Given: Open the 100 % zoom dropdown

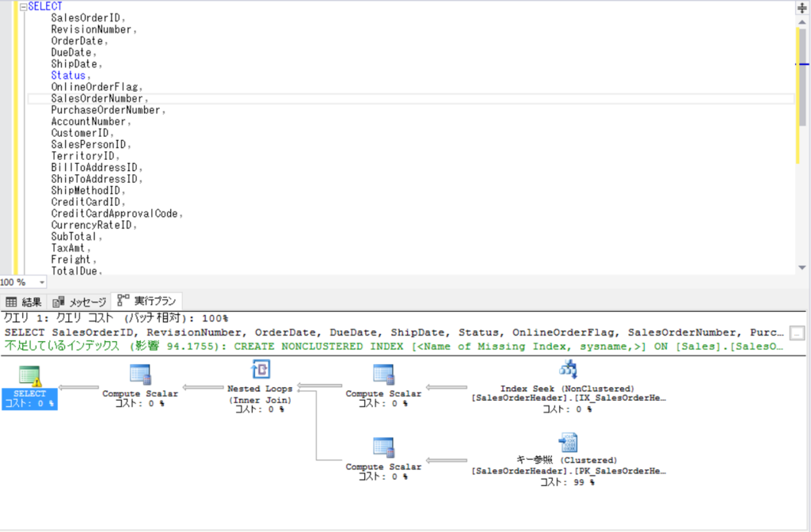Looking at the screenshot, I should click(x=42, y=283).
